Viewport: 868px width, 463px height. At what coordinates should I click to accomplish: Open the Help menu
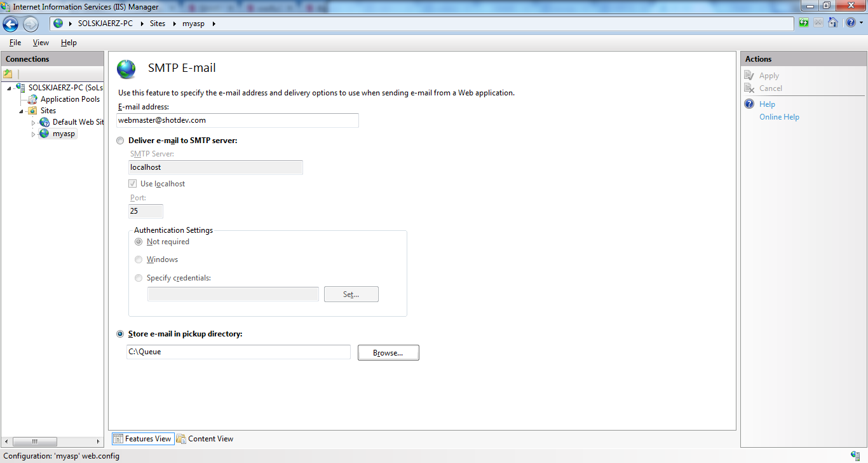point(69,43)
